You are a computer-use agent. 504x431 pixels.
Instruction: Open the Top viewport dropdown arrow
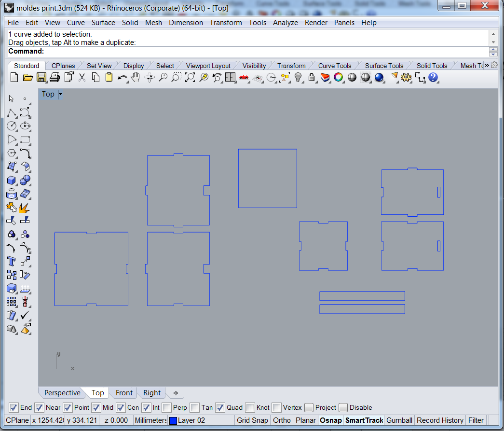coord(60,94)
